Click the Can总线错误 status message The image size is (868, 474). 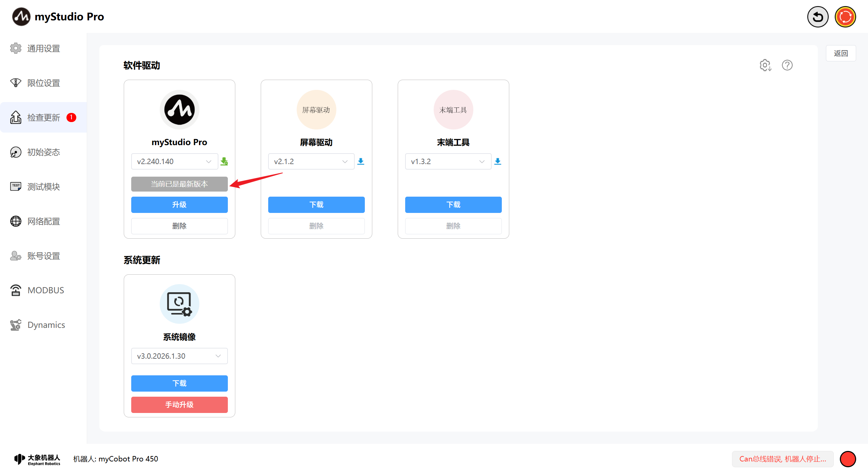(x=783, y=459)
